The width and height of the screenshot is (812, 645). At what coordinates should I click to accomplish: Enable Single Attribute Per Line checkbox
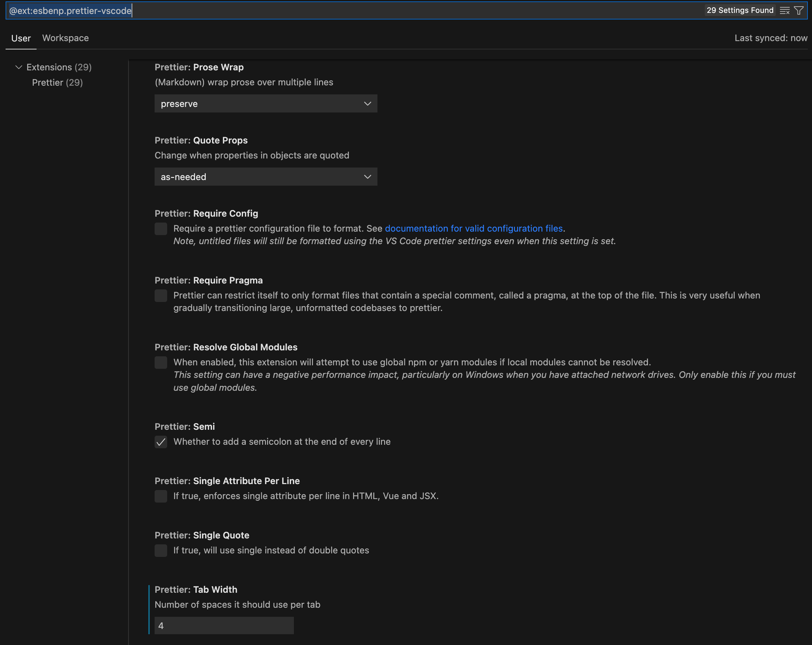(161, 496)
